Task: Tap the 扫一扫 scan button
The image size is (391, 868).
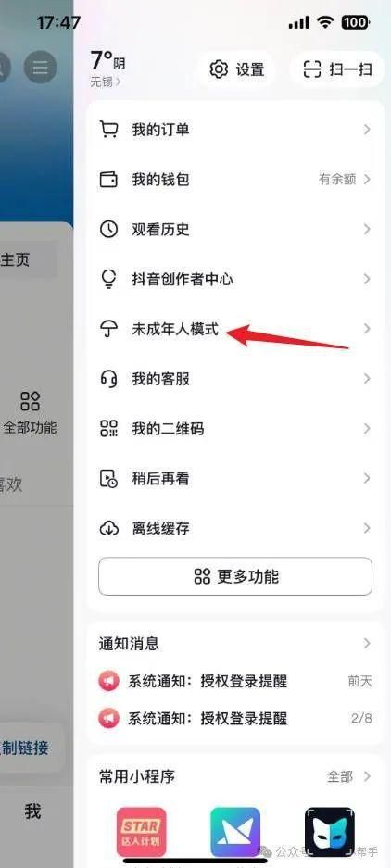Action: (x=336, y=69)
